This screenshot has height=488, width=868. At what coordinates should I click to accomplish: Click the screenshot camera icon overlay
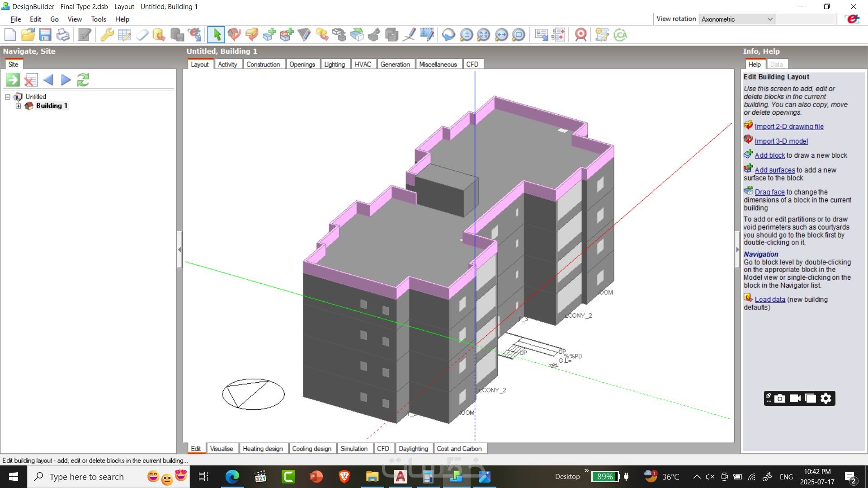tap(780, 399)
